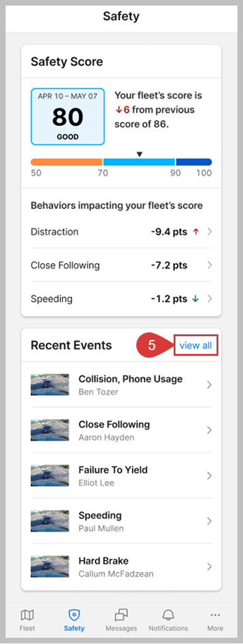Open Ben Tozer event details chevron

coord(210,385)
